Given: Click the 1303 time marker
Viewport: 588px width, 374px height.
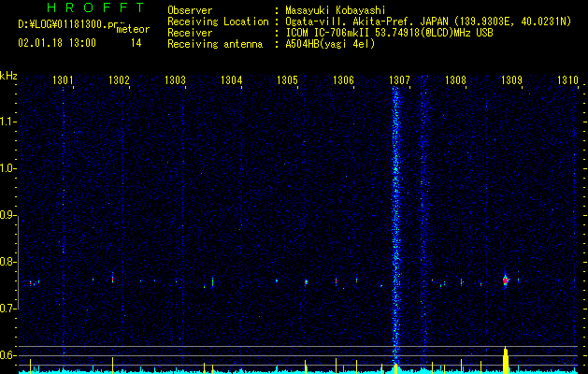Looking at the screenshot, I should tap(175, 80).
